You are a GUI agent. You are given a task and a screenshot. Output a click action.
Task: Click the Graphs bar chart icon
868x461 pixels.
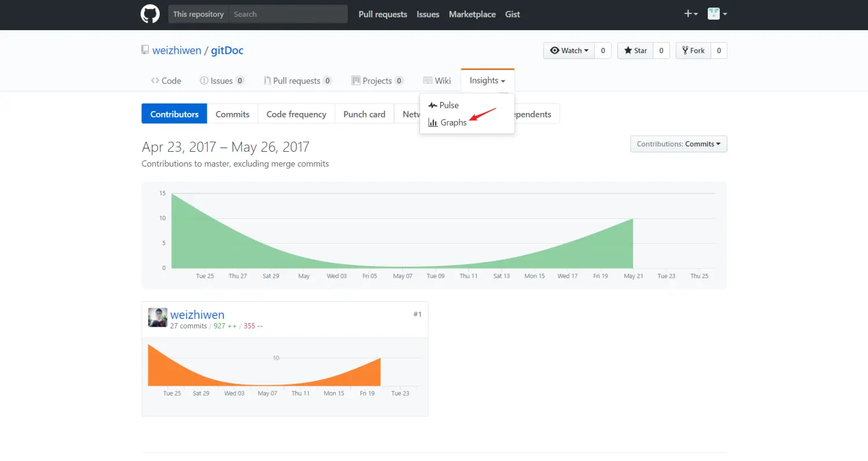(433, 123)
